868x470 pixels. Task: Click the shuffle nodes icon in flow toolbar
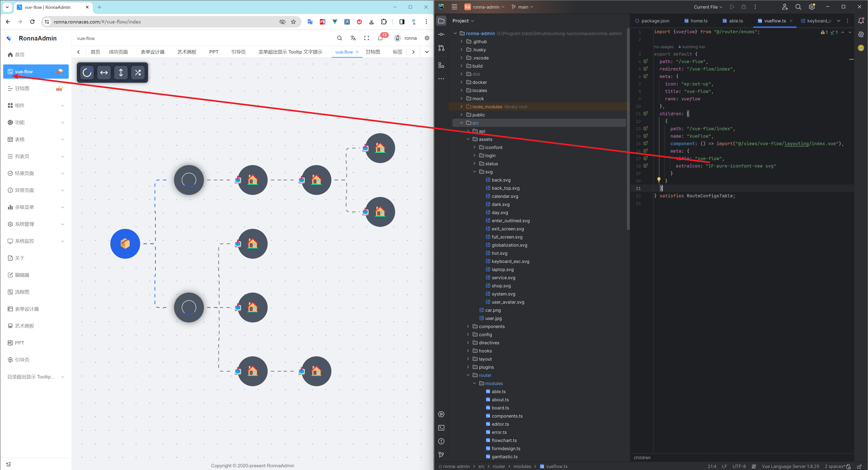pyautogui.click(x=138, y=72)
